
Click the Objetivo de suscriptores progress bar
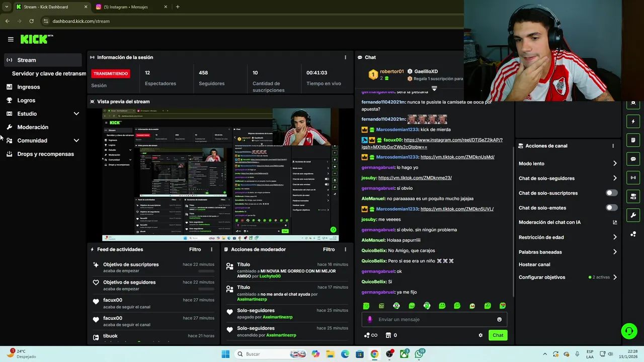click(206, 271)
